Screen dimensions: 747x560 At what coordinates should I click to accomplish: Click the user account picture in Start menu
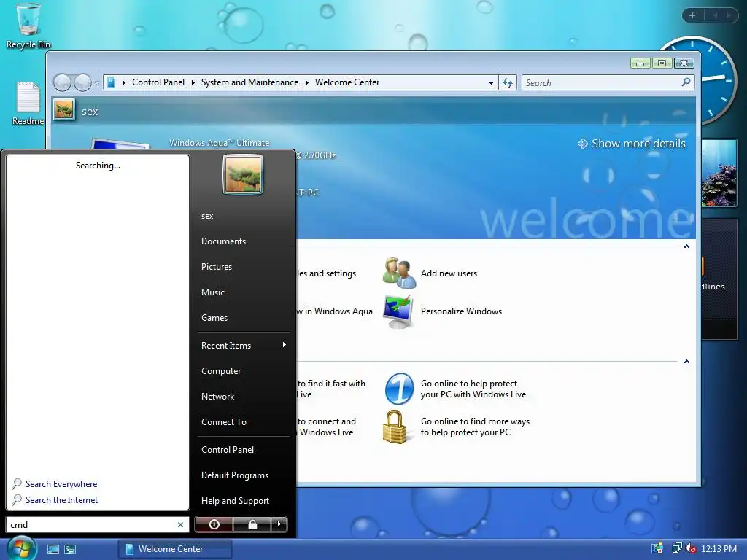[243, 174]
